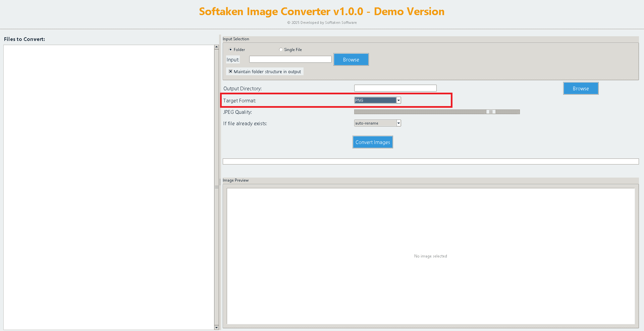Click the If file already exists dropdown arrow

[x=399, y=123]
